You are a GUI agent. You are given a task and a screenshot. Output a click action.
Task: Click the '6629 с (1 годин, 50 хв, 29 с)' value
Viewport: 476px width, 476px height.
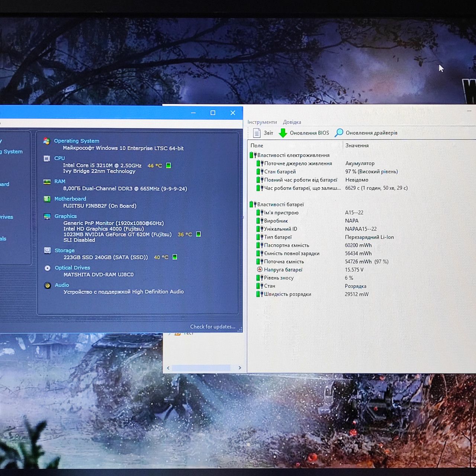[x=376, y=188]
